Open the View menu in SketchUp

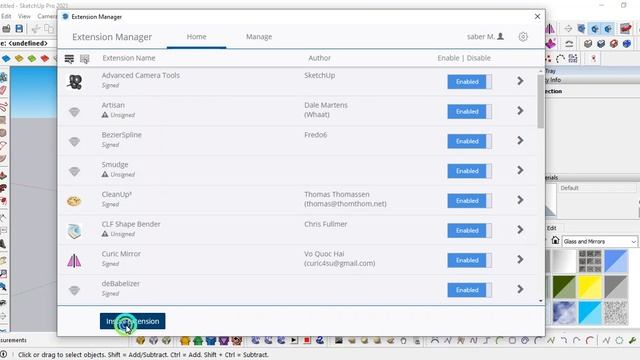[24, 16]
